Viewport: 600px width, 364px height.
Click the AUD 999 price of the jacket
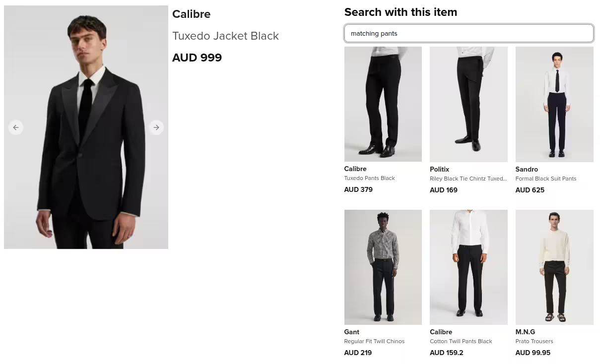[x=197, y=58]
